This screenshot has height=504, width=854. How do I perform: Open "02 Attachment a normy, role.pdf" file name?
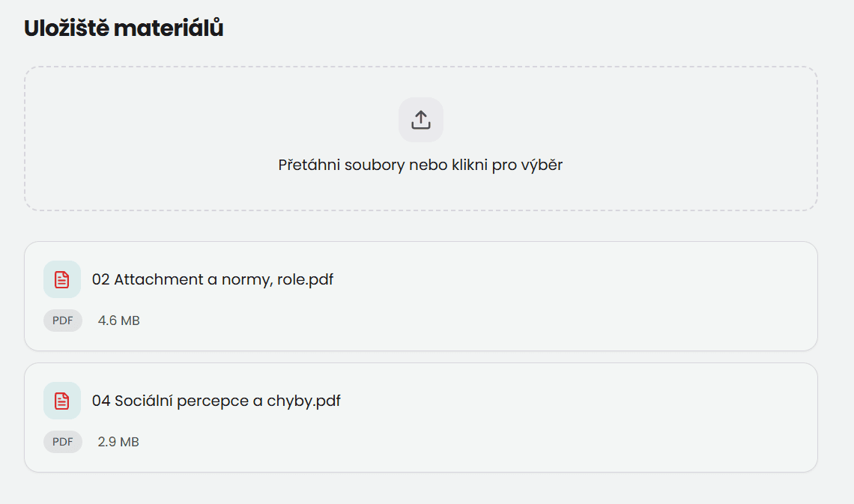[213, 279]
